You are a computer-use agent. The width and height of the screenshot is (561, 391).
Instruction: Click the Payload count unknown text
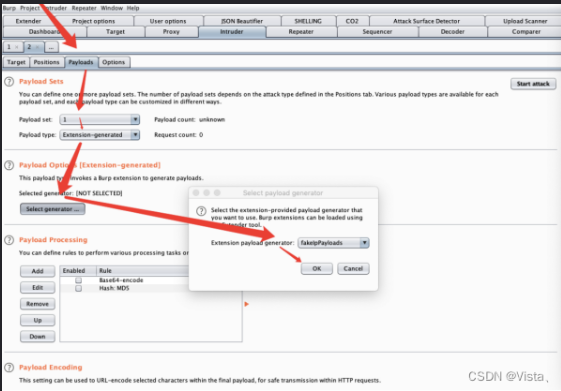(x=190, y=119)
